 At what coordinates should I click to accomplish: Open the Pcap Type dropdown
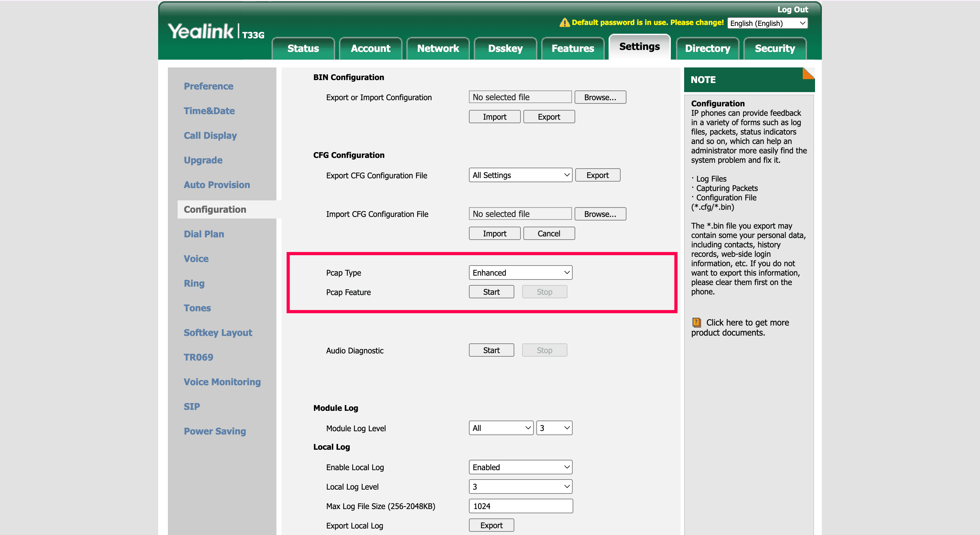click(520, 273)
